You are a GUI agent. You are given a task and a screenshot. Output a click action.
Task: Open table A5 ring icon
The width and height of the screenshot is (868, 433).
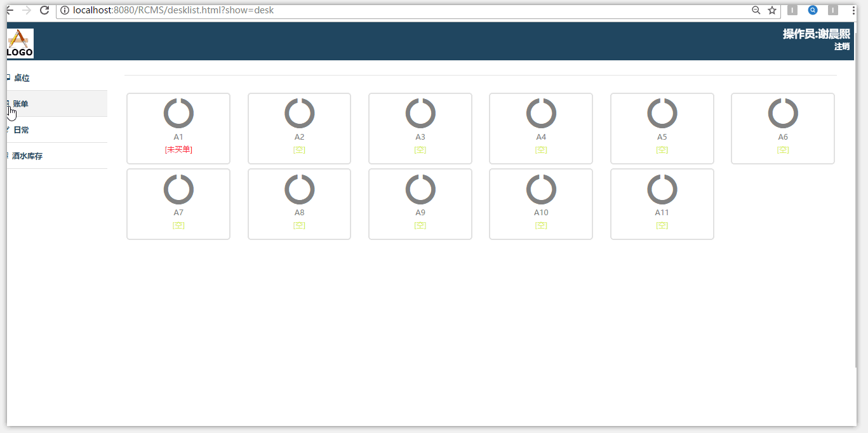[662, 114]
